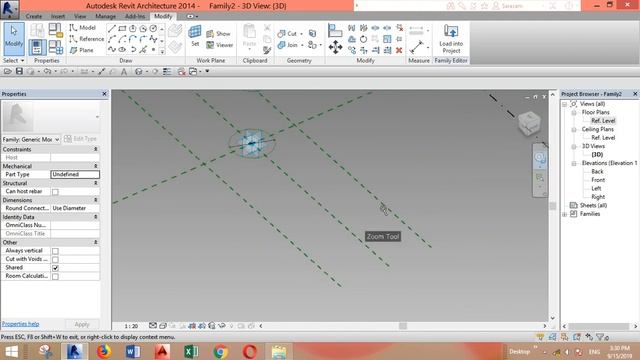Click the 1 : 20 view scale

pyautogui.click(x=131, y=326)
